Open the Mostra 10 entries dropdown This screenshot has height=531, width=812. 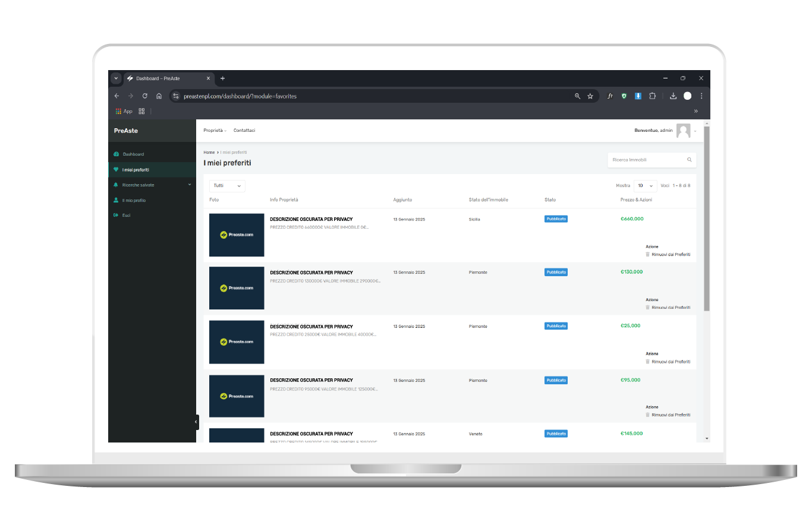pyautogui.click(x=645, y=186)
